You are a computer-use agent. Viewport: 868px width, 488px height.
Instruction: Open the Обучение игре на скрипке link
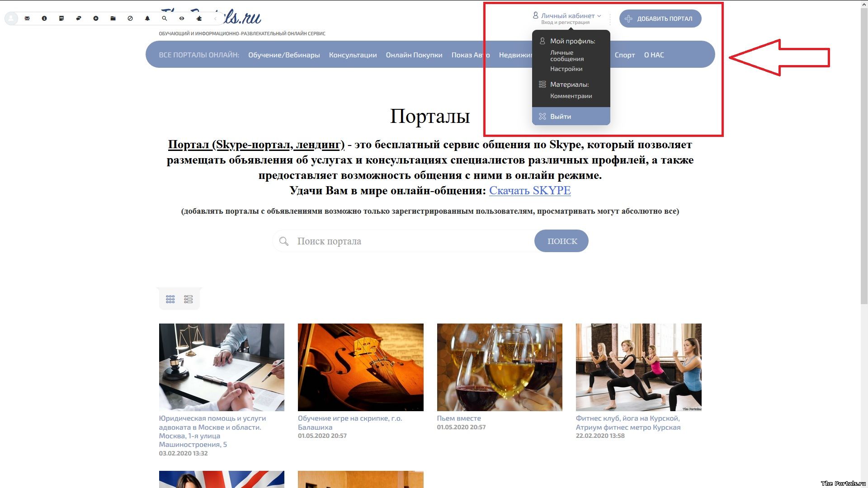pyautogui.click(x=350, y=422)
